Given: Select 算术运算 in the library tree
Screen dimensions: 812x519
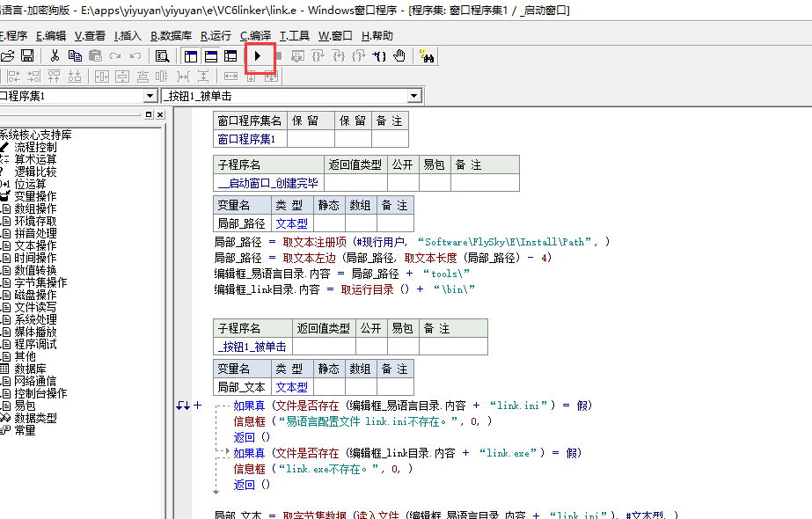Looking at the screenshot, I should click(x=35, y=159).
